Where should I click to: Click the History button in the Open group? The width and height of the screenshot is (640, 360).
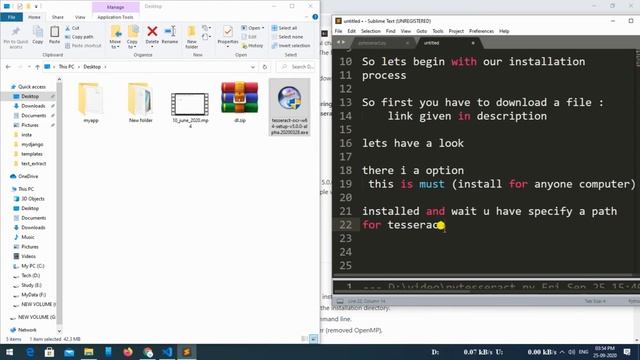coord(252,46)
